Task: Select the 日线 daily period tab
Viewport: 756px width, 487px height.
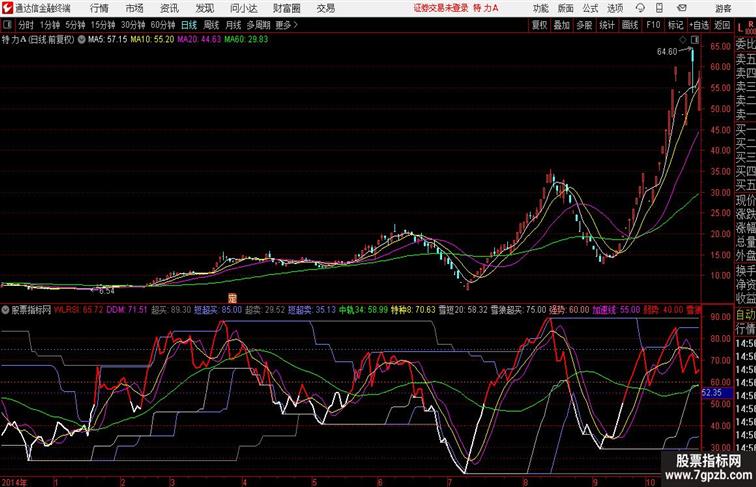Action: click(x=189, y=25)
